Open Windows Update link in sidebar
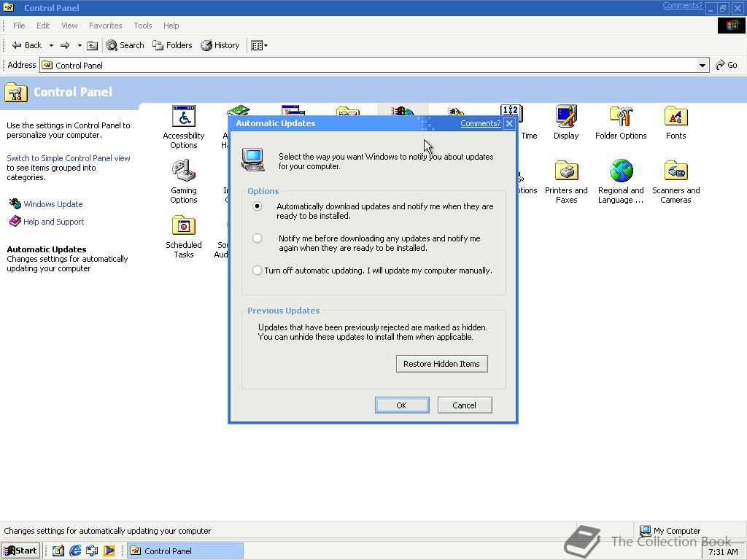This screenshot has height=560, width=747. [53, 204]
